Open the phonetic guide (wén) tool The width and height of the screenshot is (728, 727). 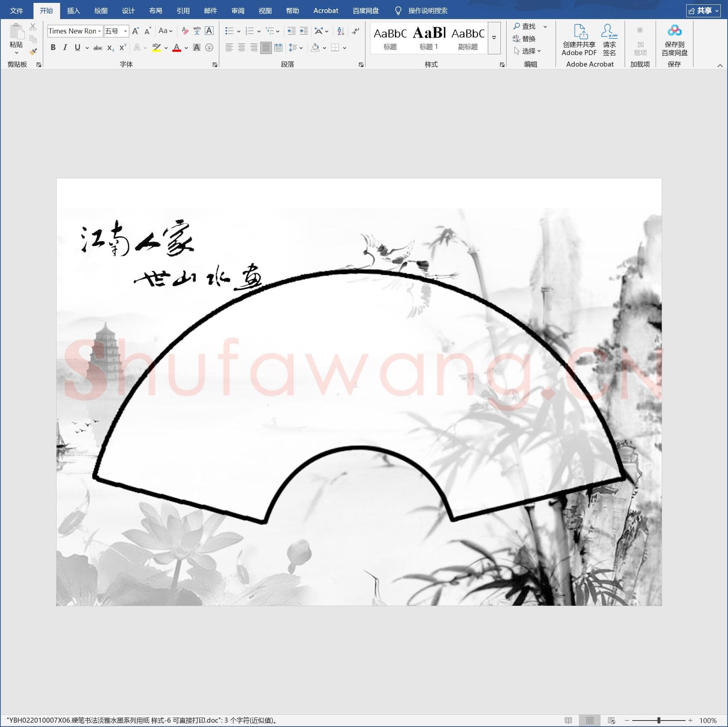pyautogui.click(x=197, y=31)
